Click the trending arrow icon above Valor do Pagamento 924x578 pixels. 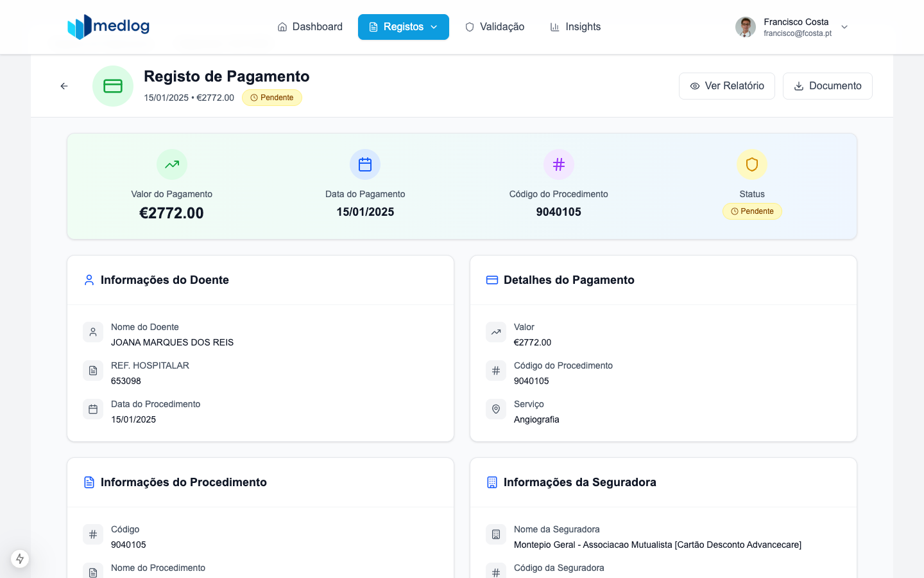tap(172, 164)
